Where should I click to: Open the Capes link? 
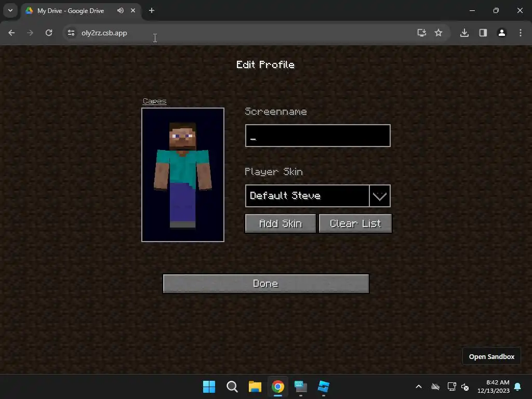tap(155, 101)
